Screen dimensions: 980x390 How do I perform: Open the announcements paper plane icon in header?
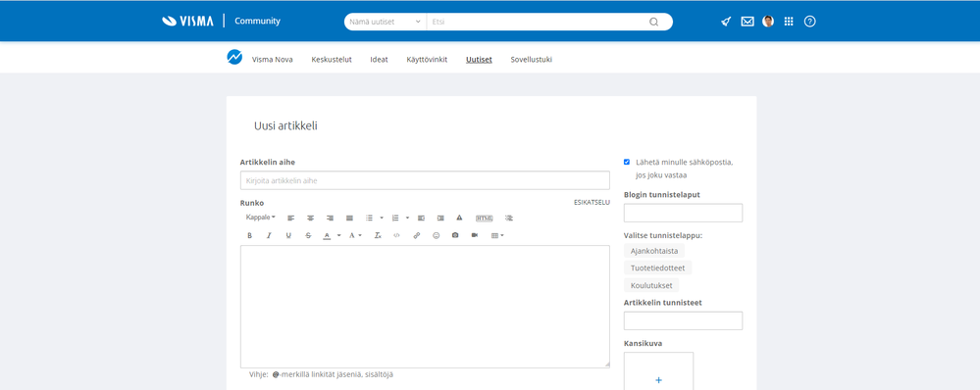[726, 22]
